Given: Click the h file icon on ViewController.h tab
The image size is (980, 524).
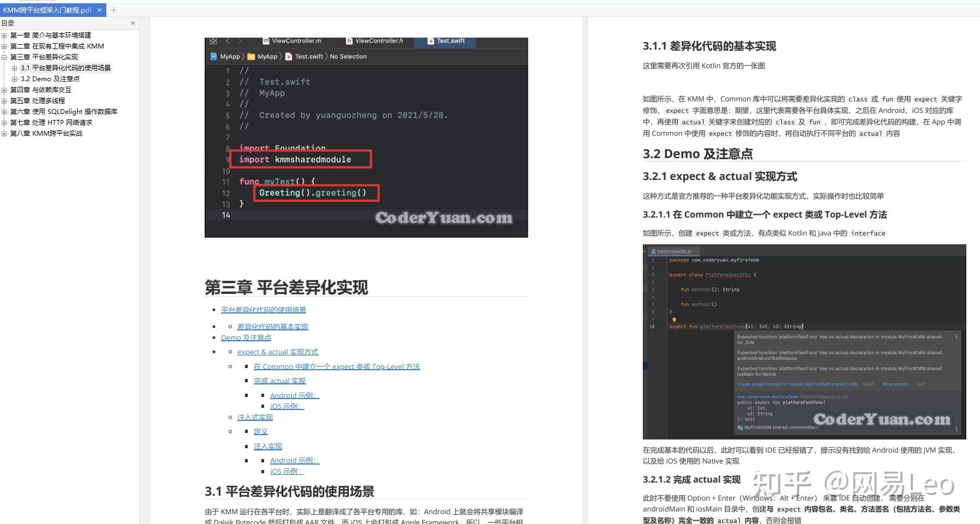Looking at the screenshot, I should click(349, 41).
